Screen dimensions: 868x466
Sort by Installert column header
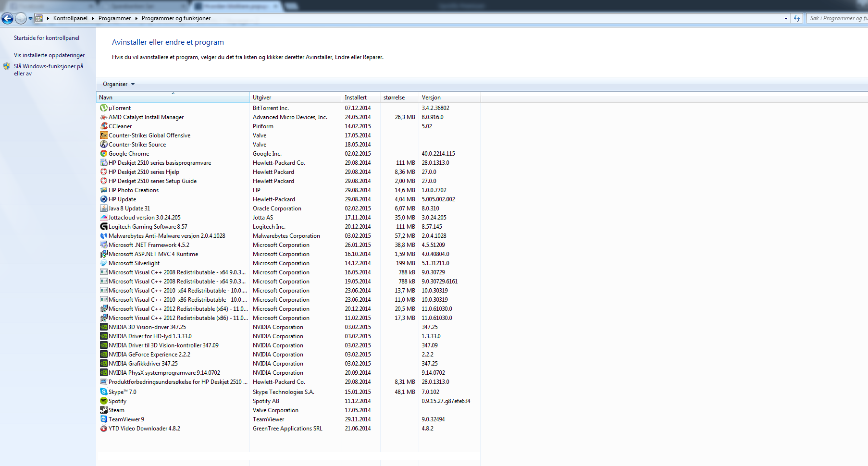point(361,97)
